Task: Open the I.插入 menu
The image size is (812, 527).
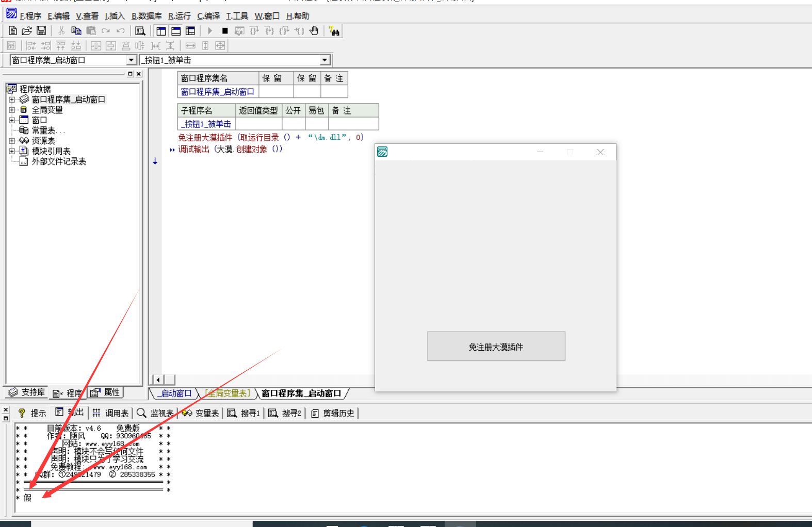Action: pos(115,16)
